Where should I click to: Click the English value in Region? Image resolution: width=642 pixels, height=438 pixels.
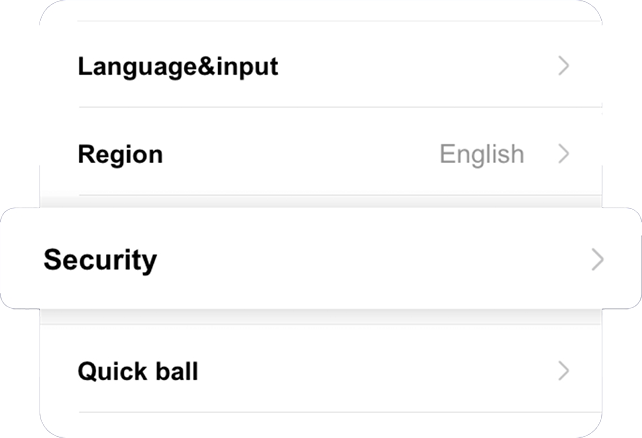coord(481,154)
